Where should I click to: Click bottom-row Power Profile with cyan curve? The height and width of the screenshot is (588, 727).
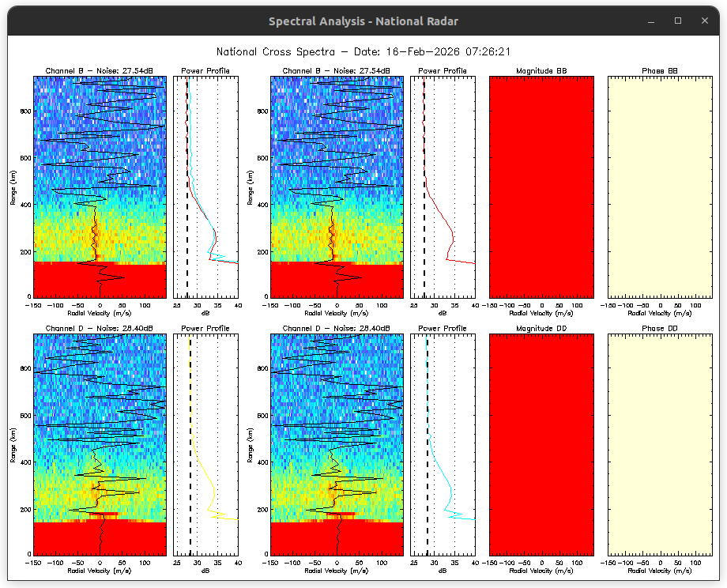point(443,443)
